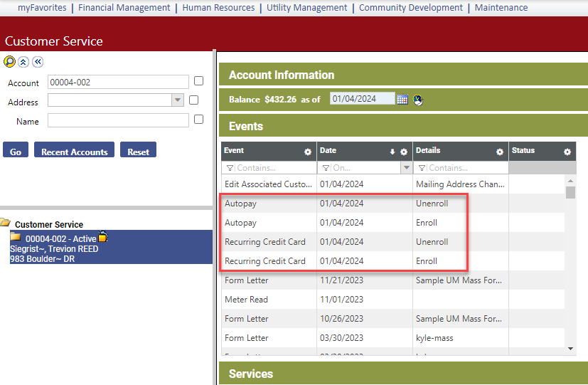Click the Name input field
This screenshot has width=588, height=385.
pyautogui.click(x=118, y=120)
